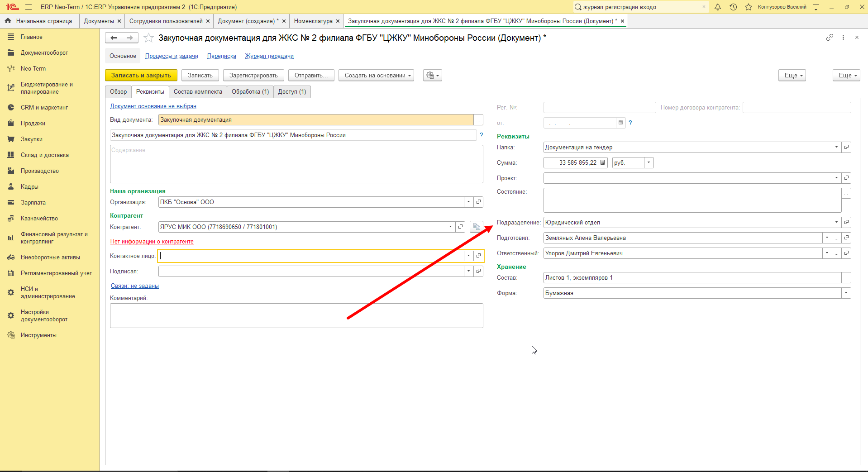The height and width of the screenshot is (472, 868).
Task: Click the Отправить... button
Action: pyautogui.click(x=311, y=75)
